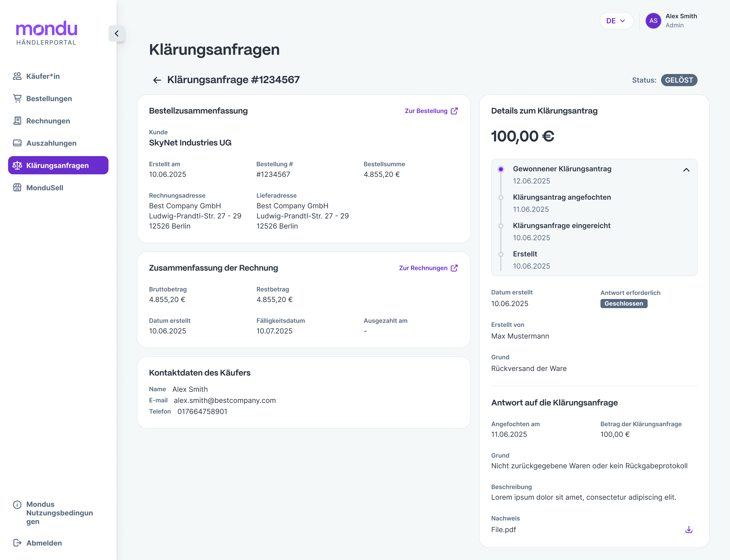Click the download icon next to File.pdf

click(x=689, y=529)
